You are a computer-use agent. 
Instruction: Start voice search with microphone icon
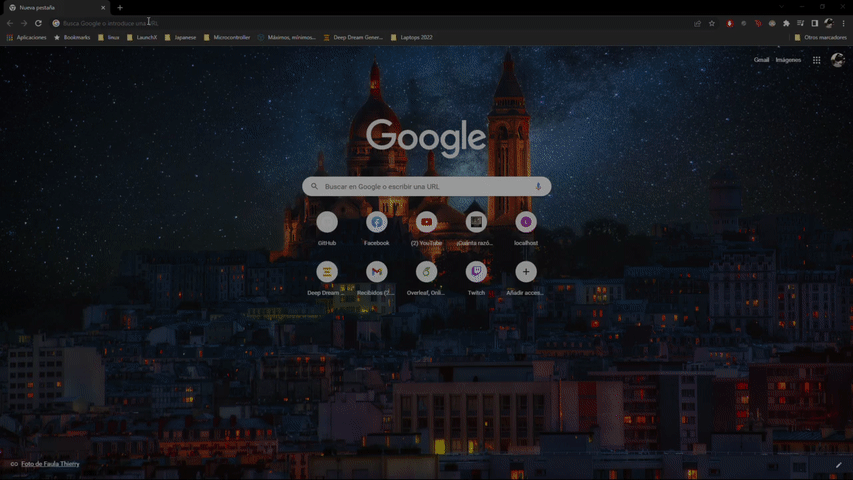(538, 186)
